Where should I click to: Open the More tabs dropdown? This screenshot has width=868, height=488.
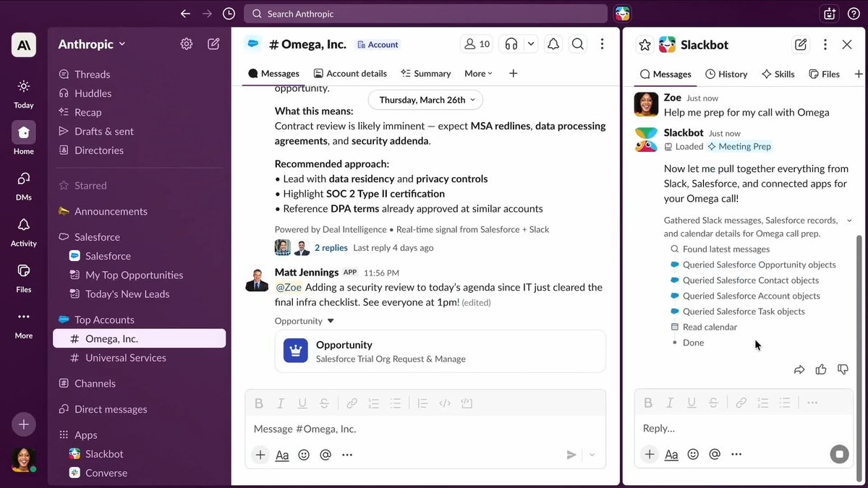478,74
